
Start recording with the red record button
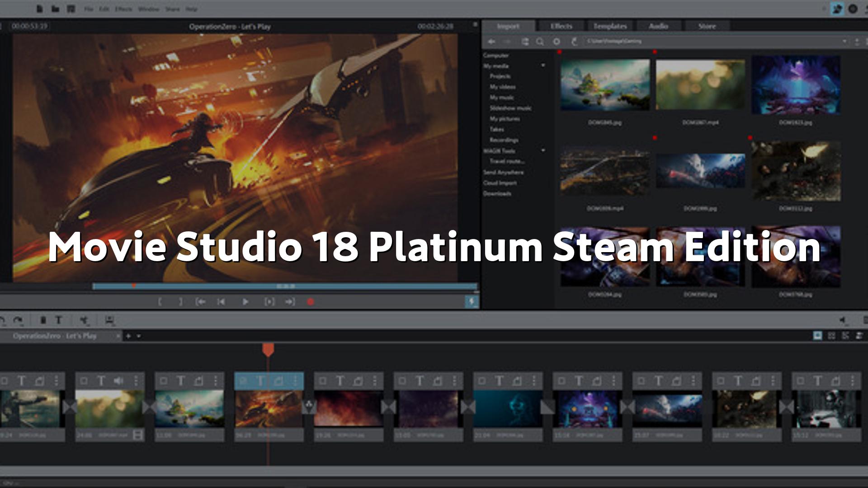coord(311,302)
